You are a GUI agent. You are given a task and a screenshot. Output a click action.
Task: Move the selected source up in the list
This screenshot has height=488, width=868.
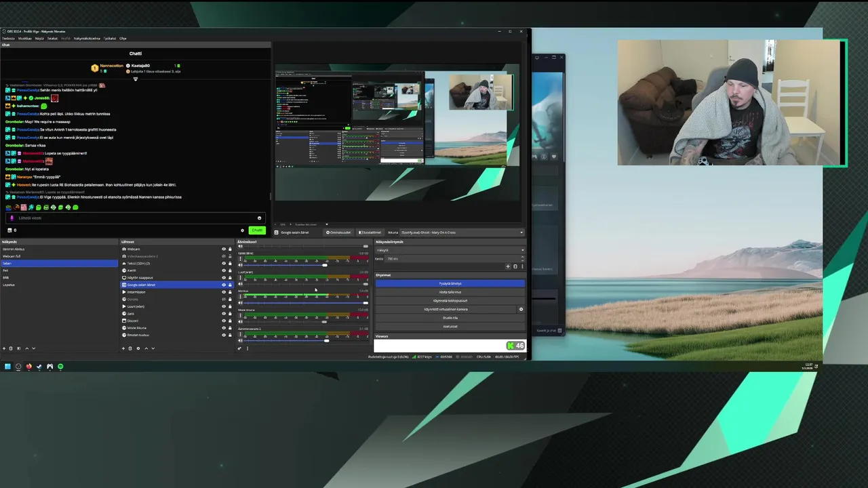coord(146,348)
